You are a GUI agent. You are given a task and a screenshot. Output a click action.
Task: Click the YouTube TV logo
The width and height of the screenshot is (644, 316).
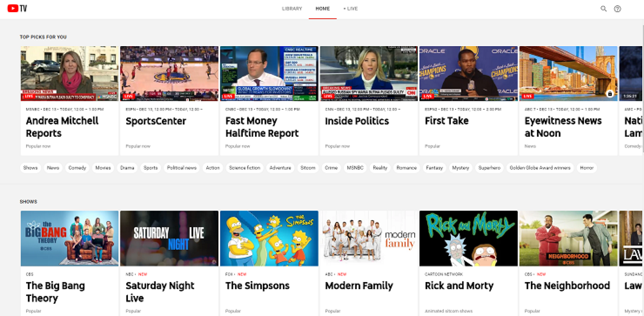point(17,9)
